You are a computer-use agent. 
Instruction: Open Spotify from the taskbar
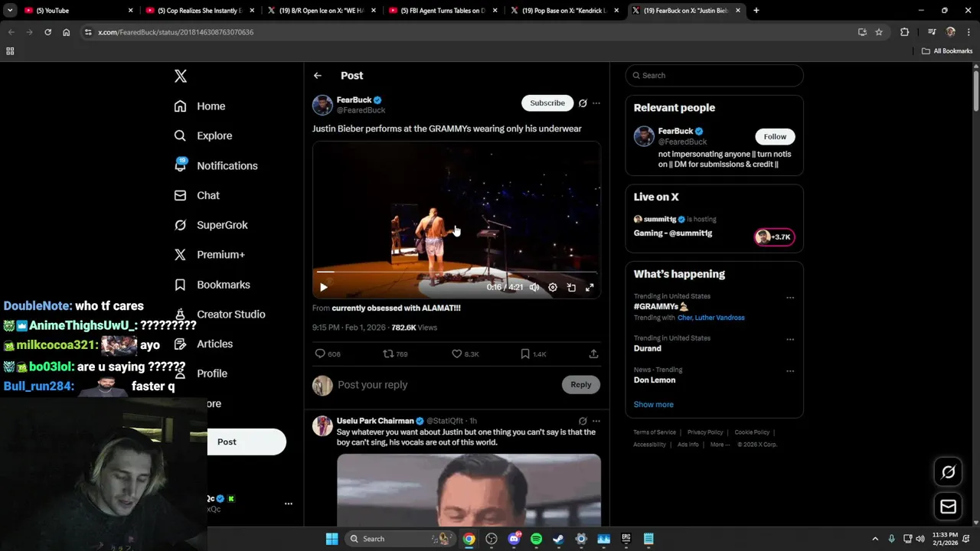click(x=536, y=539)
